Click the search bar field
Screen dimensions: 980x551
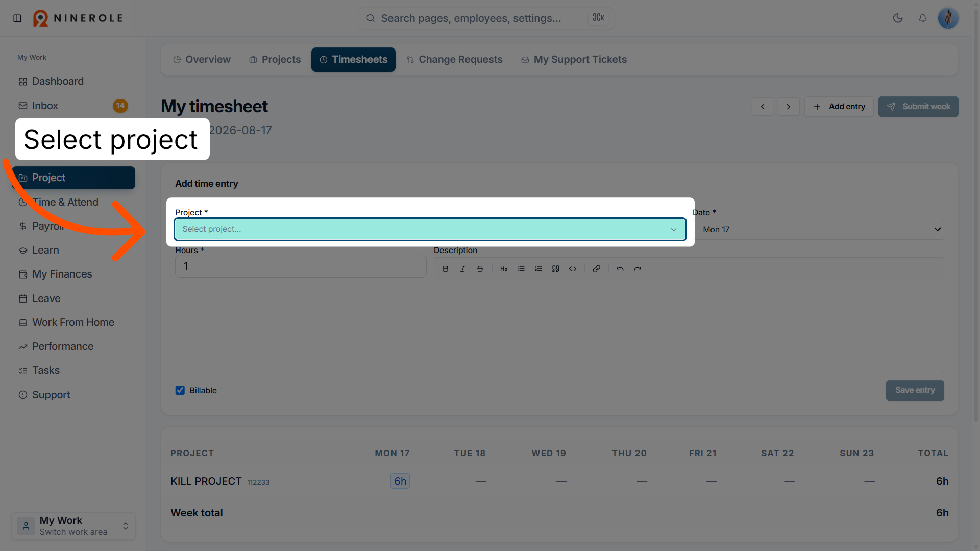click(x=486, y=18)
